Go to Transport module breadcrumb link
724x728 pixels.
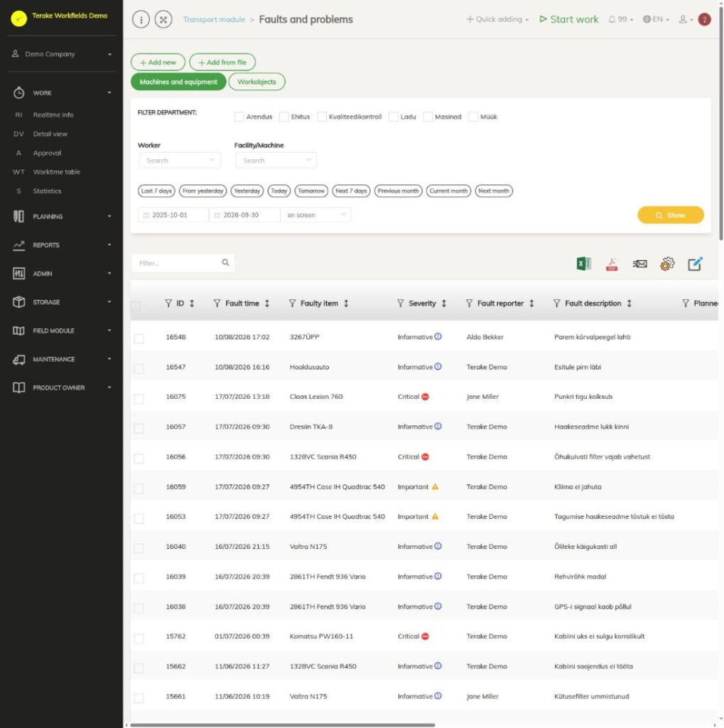coord(214,19)
